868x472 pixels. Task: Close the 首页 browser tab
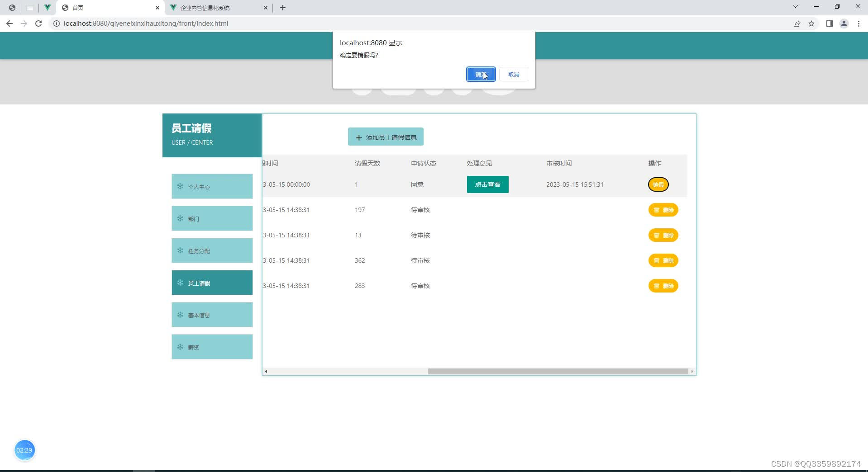pos(157,8)
